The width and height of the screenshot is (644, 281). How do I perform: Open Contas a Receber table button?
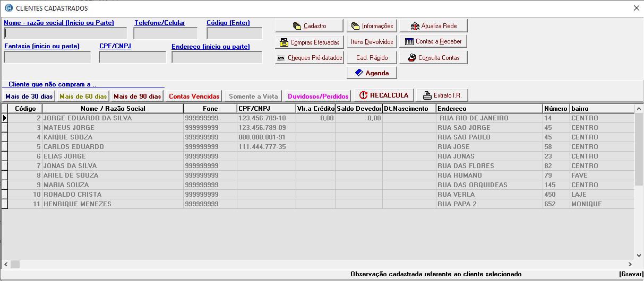point(433,41)
